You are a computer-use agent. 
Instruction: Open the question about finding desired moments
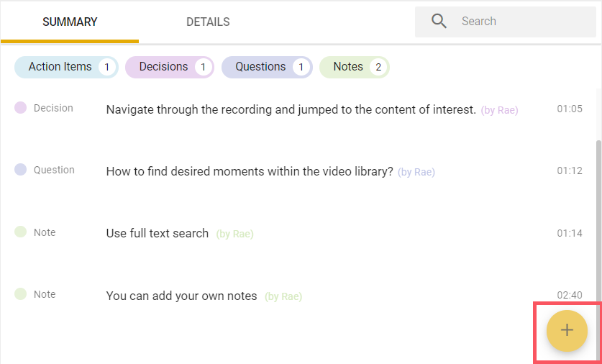[250, 172]
